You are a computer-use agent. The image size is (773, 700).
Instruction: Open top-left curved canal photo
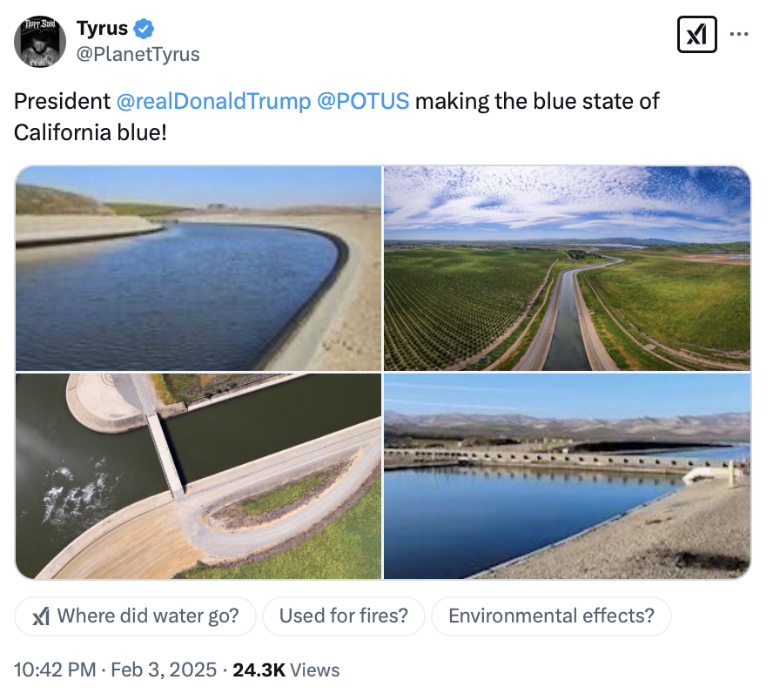[198, 268]
